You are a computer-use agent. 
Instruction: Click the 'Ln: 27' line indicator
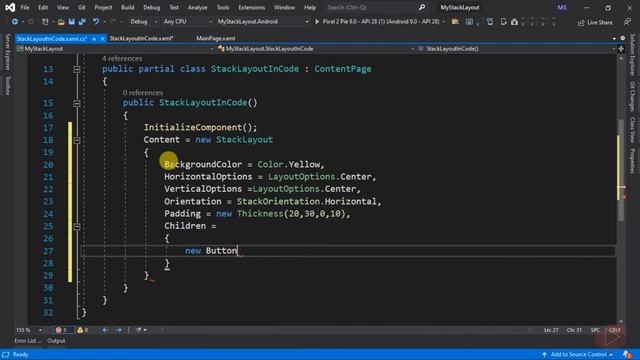click(551, 330)
